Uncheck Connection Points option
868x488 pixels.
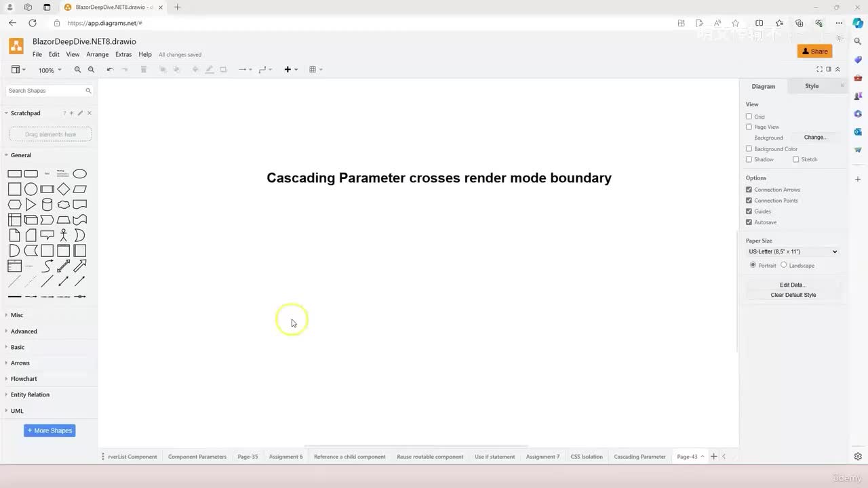[x=749, y=201]
